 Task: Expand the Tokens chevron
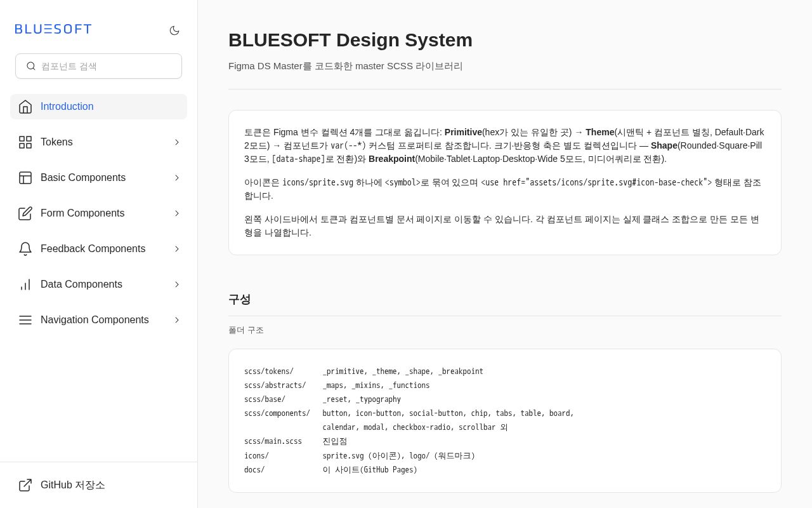177,142
